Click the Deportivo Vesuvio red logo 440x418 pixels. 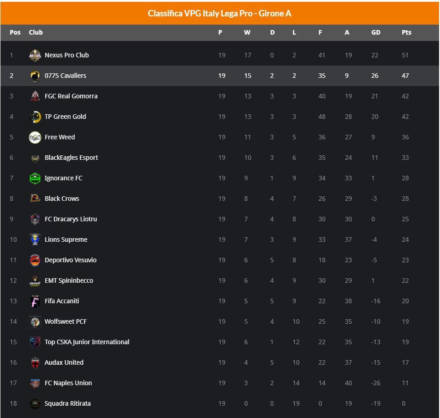point(35,260)
